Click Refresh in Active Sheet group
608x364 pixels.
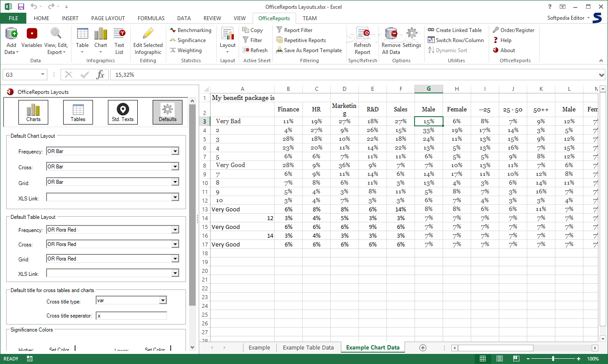click(x=255, y=50)
